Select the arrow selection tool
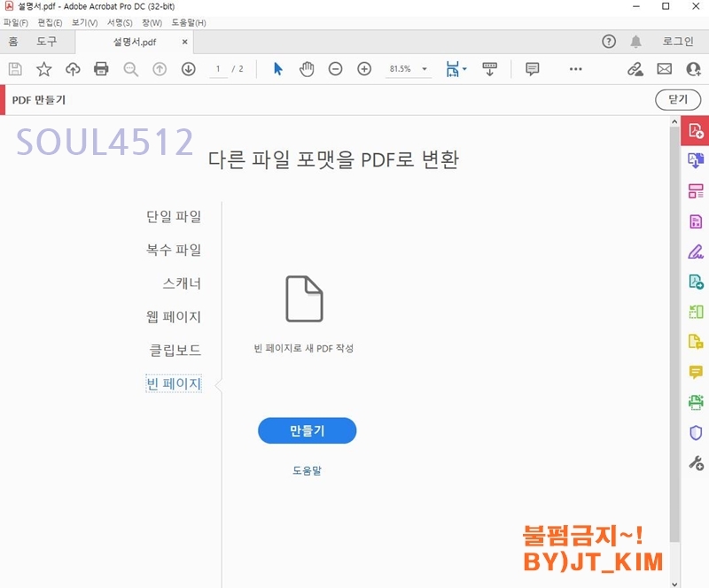 click(x=278, y=69)
